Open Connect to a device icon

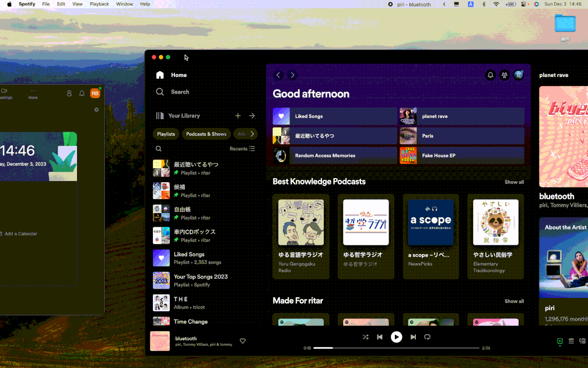click(x=582, y=341)
